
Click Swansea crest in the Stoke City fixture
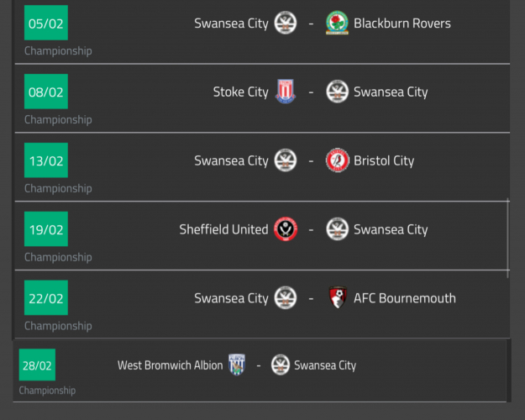point(337,92)
